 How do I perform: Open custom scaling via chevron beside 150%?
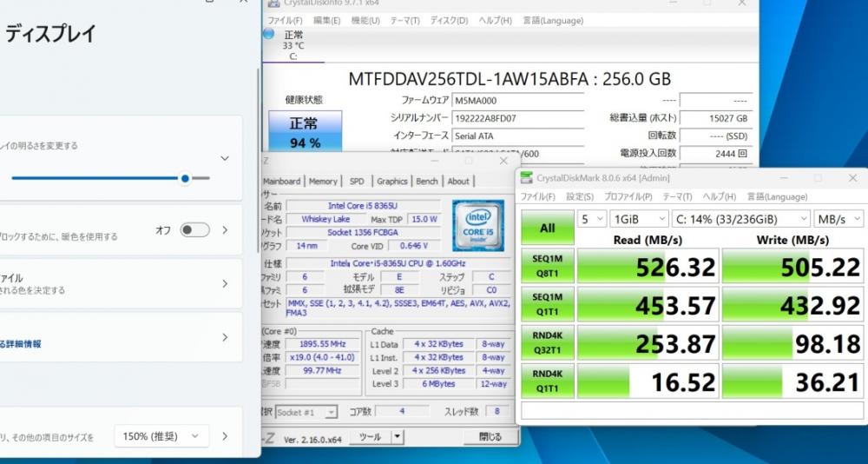click(x=225, y=436)
